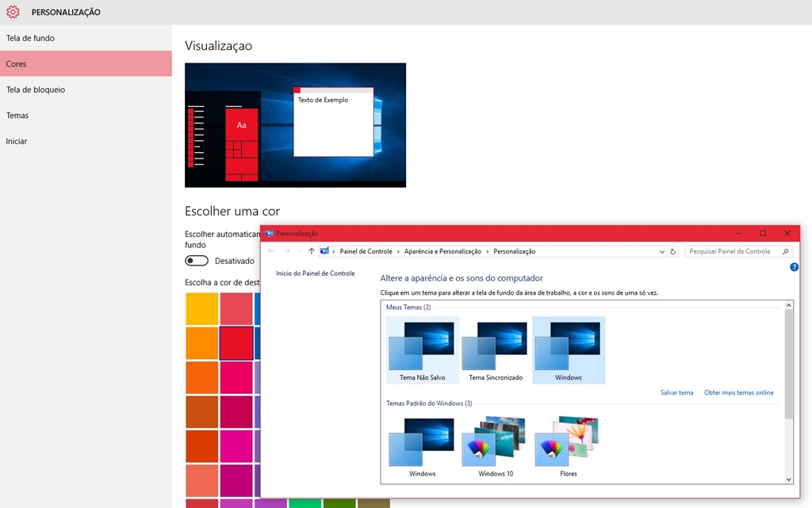Choose the magenta swatch above dark magenta

coord(236,446)
